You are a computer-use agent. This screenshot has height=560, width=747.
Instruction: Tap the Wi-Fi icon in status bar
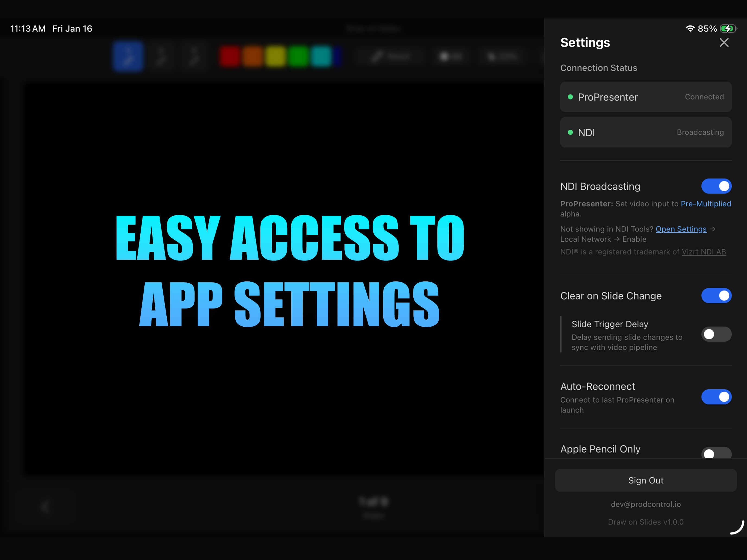pyautogui.click(x=690, y=29)
